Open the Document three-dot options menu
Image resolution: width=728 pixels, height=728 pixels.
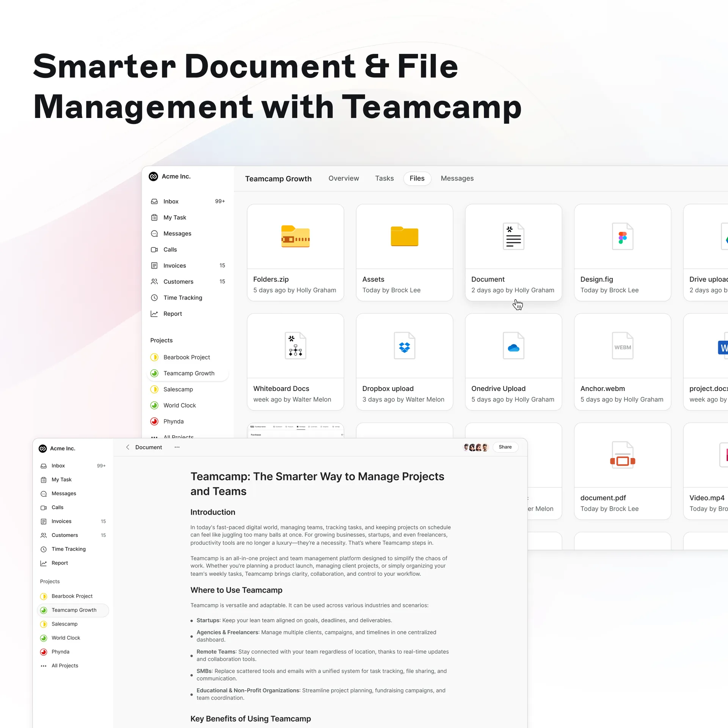[x=177, y=447]
